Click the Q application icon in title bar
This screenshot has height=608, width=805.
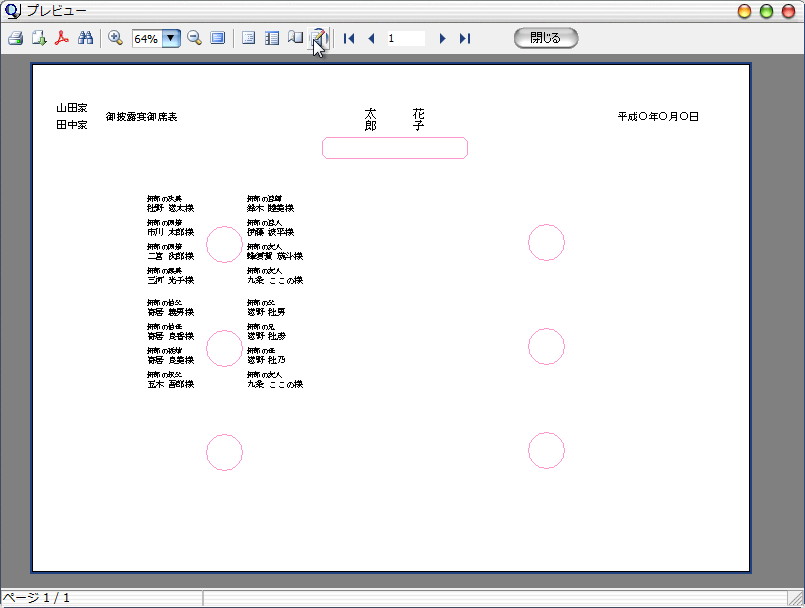(12, 10)
